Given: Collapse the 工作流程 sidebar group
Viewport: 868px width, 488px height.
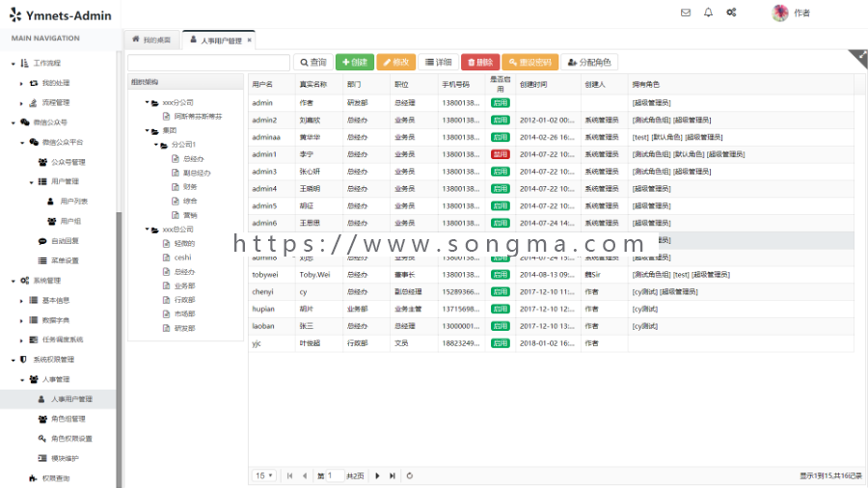Looking at the screenshot, I should click(14, 64).
